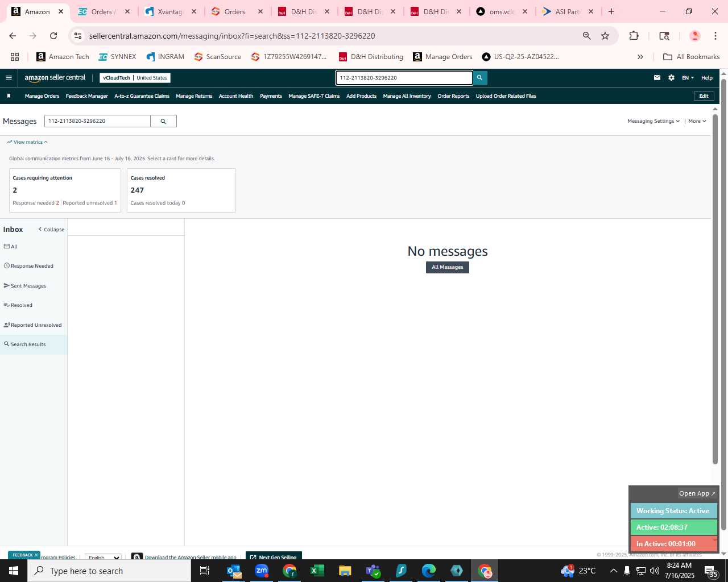Open Manage Orders in the nav bar
This screenshot has width=728, height=582.
(42, 96)
